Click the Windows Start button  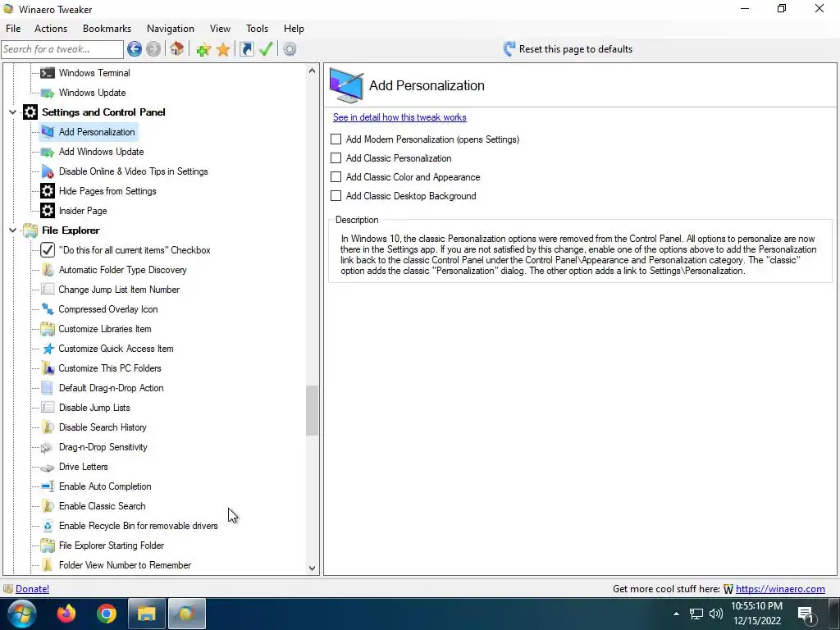tap(22, 614)
